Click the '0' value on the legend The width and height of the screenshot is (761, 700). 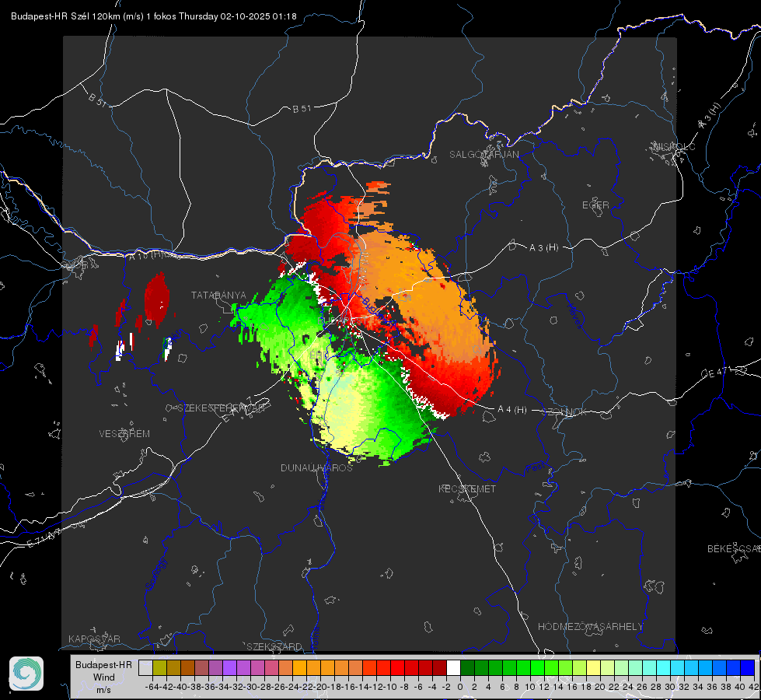coord(460,687)
